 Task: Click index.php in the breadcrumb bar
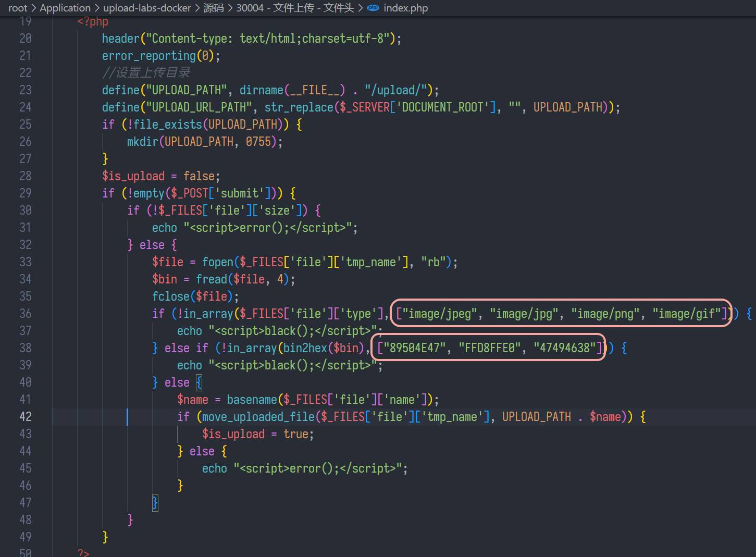(x=405, y=8)
